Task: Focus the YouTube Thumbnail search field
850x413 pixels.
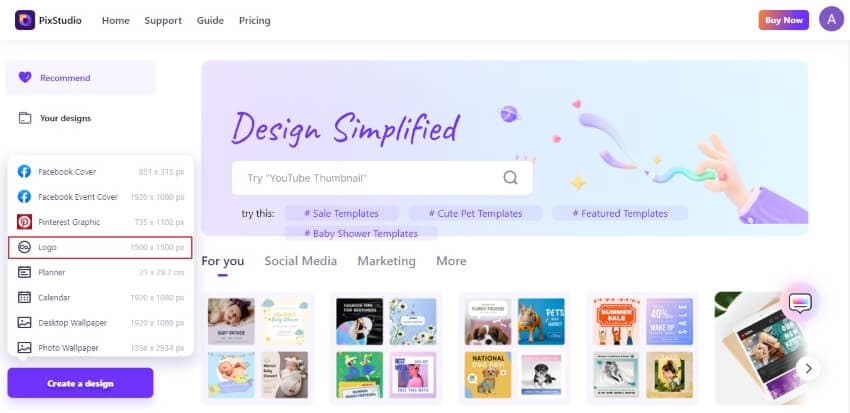Action: pos(365,178)
